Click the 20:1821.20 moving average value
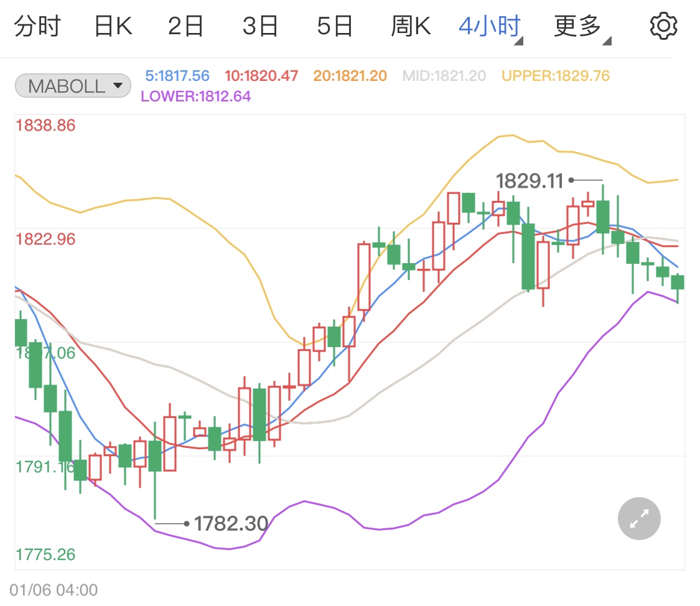This screenshot has height=606, width=700. tap(350, 76)
